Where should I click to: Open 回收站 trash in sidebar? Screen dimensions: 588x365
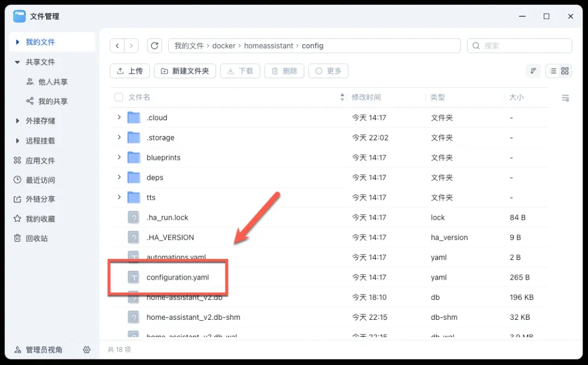(36, 239)
